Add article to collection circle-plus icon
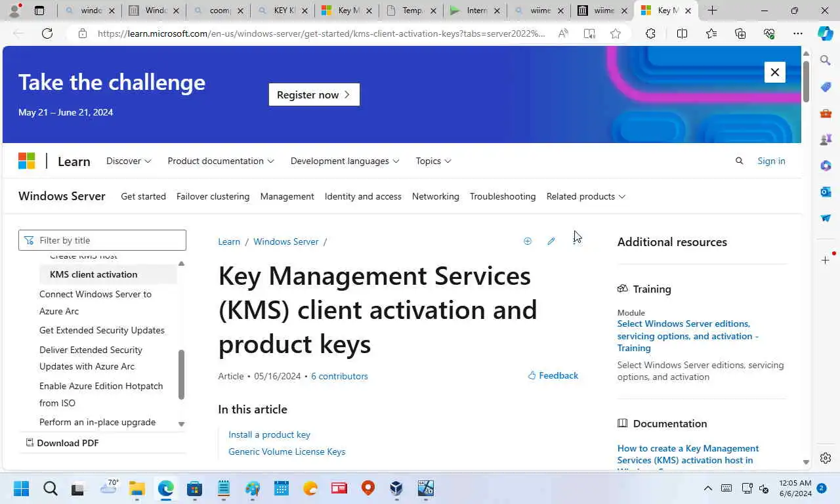 pyautogui.click(x=527, y=241)
